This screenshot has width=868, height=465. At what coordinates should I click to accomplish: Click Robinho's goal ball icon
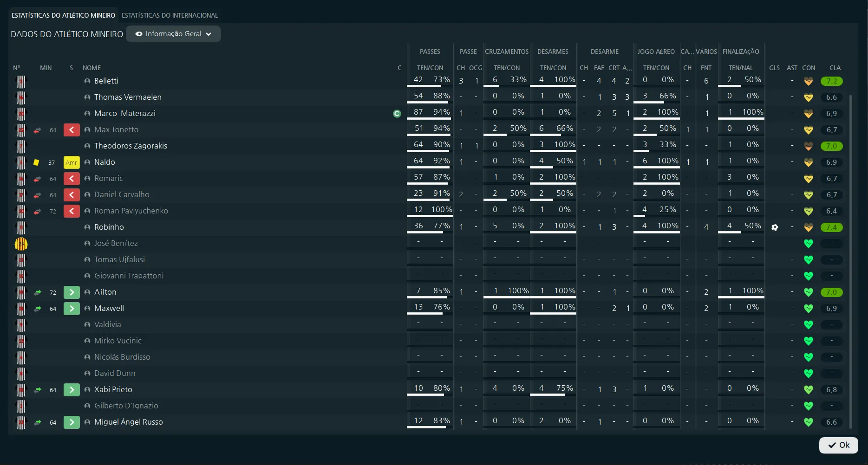coord(775,227)
